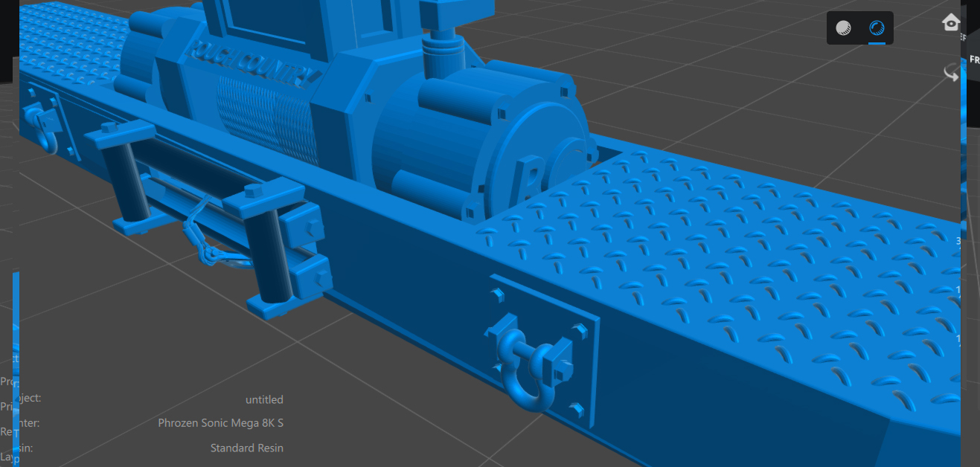This screenshot has height=467, width=980.
Task: Switch the render sphere toggle to the left option
Action: (844, 28)
